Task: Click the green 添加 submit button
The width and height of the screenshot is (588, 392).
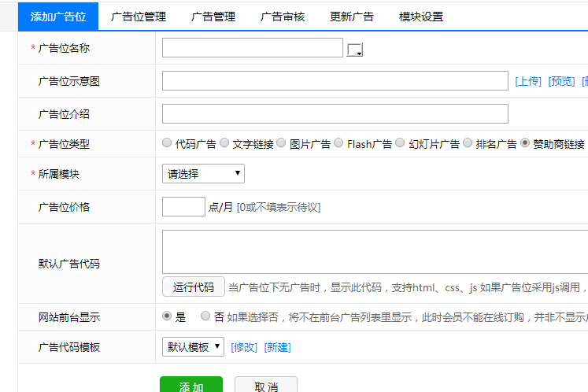Action: click(191, 386)
